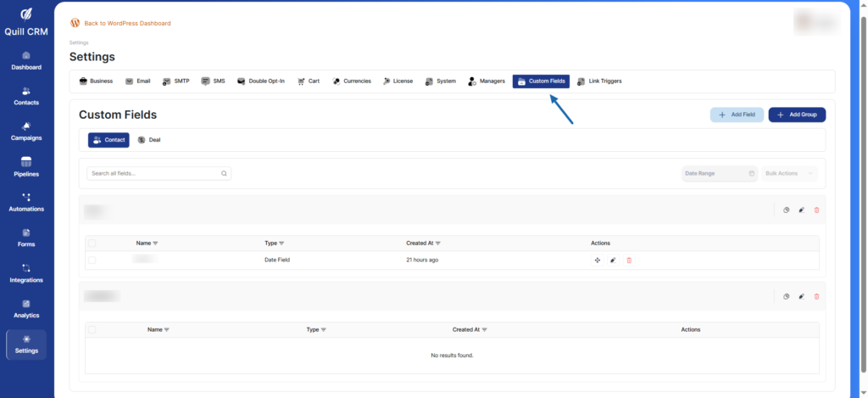This screenshot has height=398, width=868.
Task: Click the Campaigns megaphone icon
Action: click(26, 126)
